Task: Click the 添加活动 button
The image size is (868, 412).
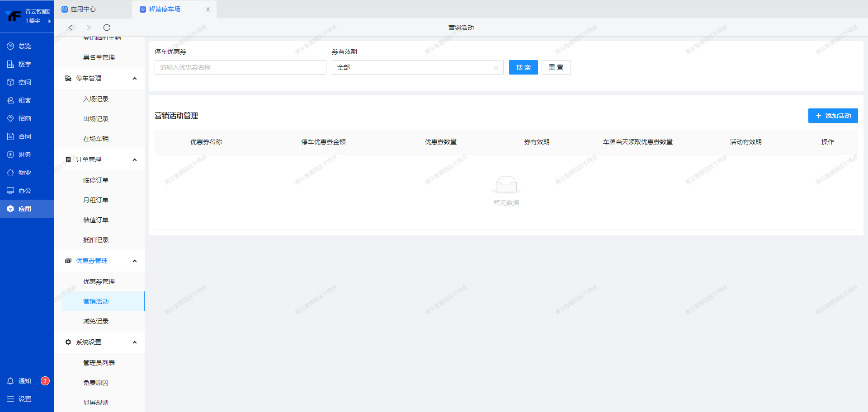Action: pyautogui.click(x=833, y=116)
